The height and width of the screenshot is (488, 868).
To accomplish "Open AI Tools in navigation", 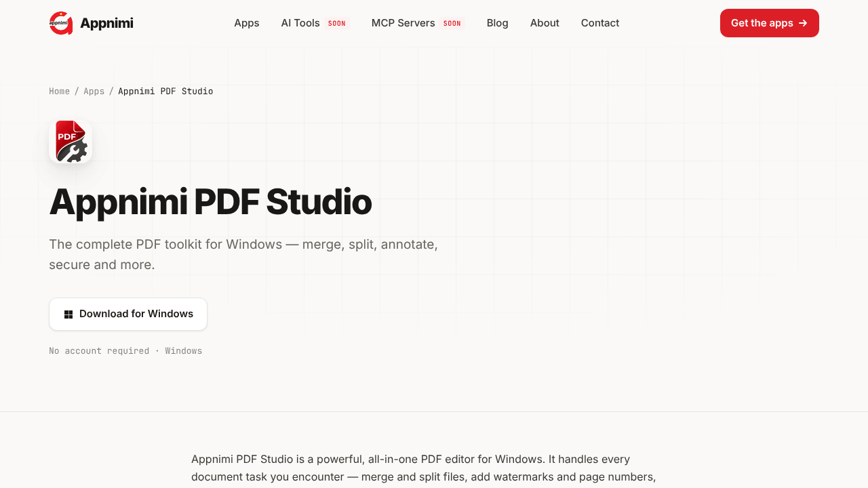I will point(315,23).
